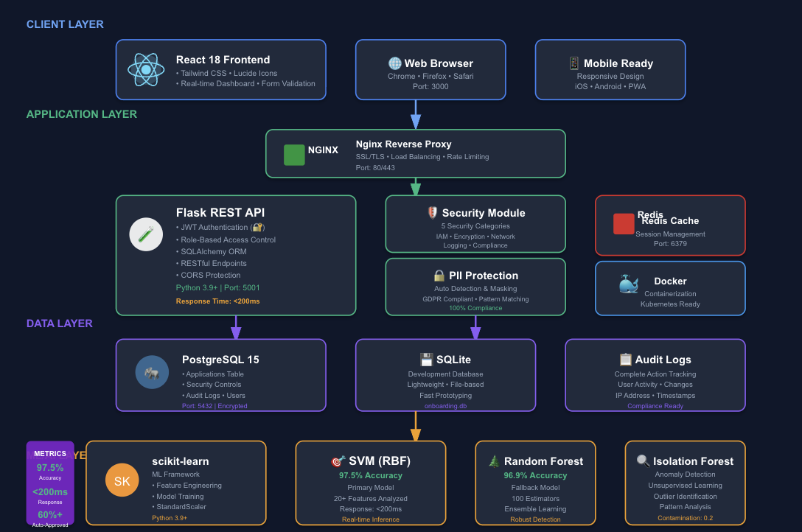Select the Nginx Reverse Proxy heading

pos(403,144)
